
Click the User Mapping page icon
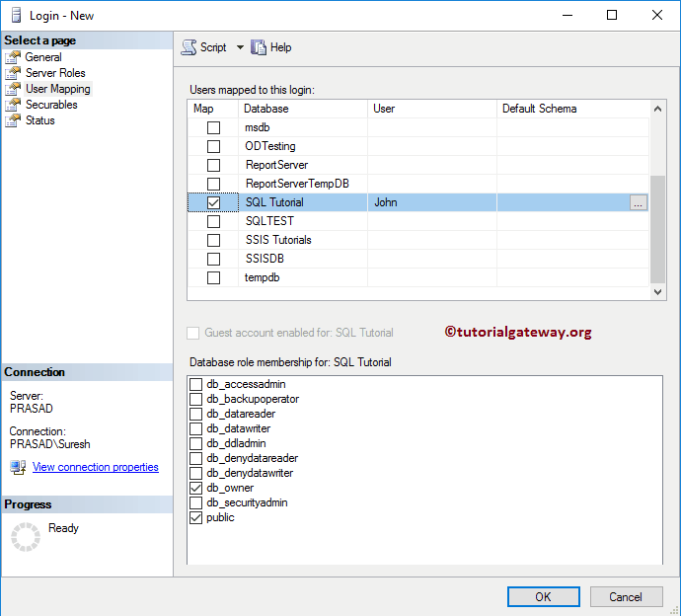(13, 89)
